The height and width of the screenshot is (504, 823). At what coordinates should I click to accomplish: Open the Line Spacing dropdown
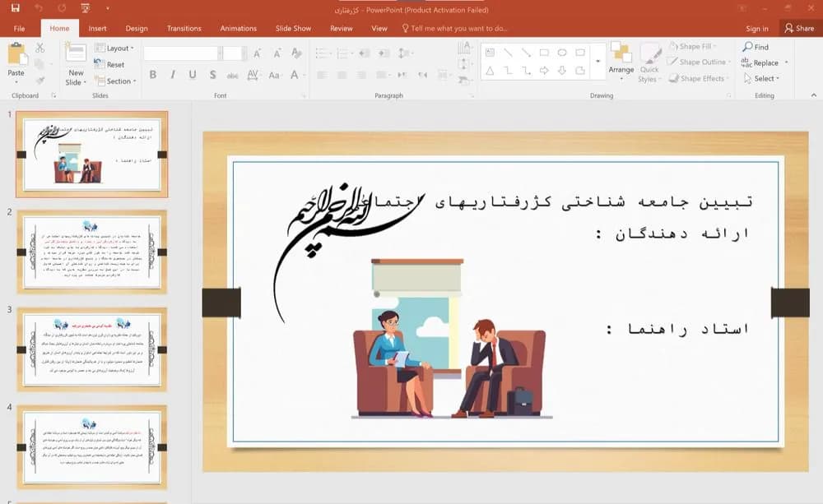405,53
